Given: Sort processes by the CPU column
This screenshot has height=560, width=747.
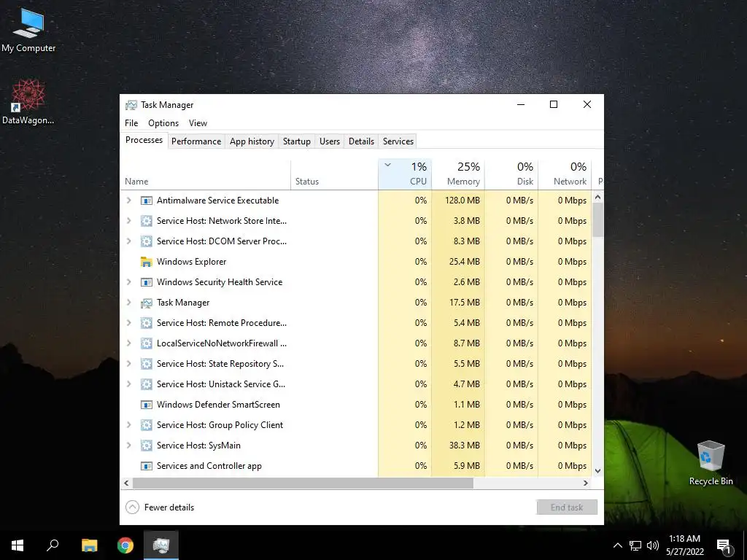Looking at the screenshot, I should (405, 174).
